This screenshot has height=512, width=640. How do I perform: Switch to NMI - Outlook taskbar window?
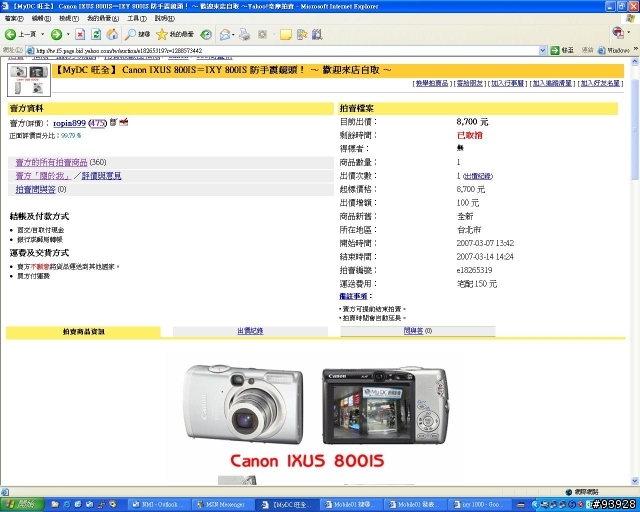pos(157,505)
